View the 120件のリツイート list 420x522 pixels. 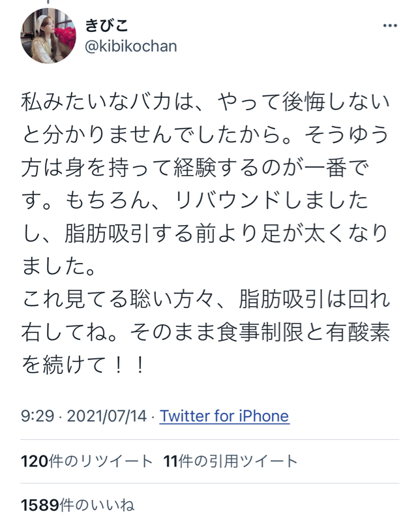pos(87,461)
